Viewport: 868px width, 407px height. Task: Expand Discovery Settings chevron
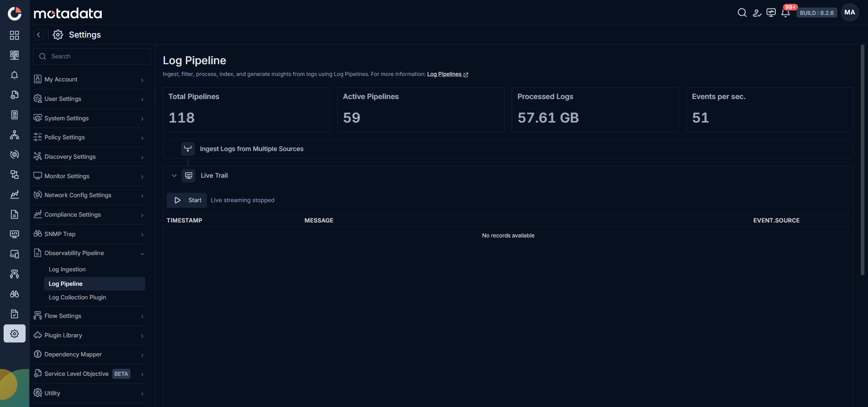point(142,157)
